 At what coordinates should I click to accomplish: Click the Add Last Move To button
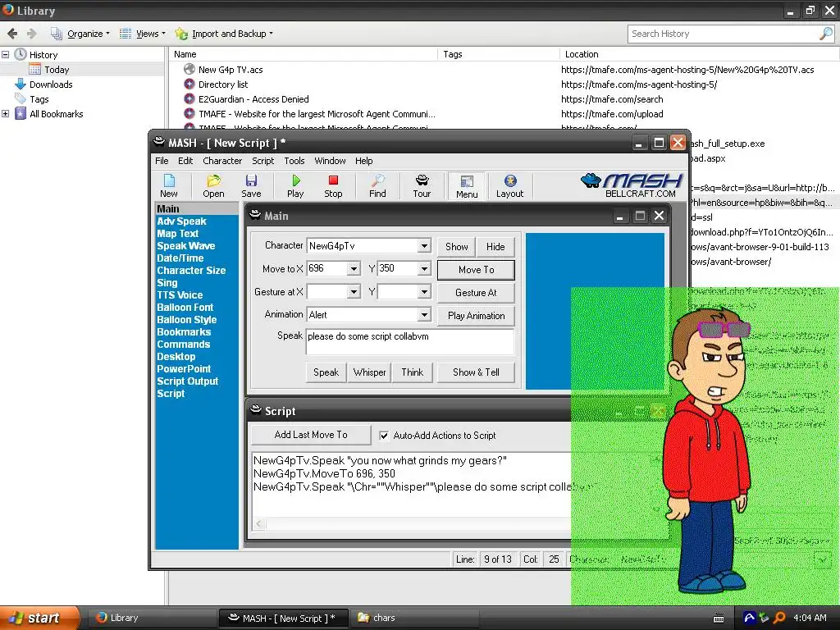pyautogui.click(x=311, y=435)
